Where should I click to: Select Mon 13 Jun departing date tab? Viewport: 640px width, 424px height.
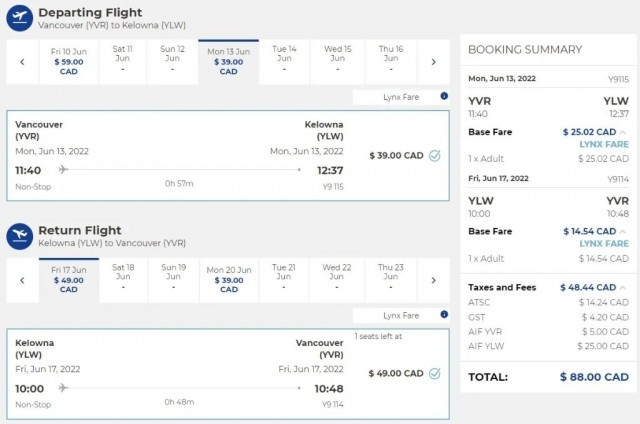(x=229, y=62)
